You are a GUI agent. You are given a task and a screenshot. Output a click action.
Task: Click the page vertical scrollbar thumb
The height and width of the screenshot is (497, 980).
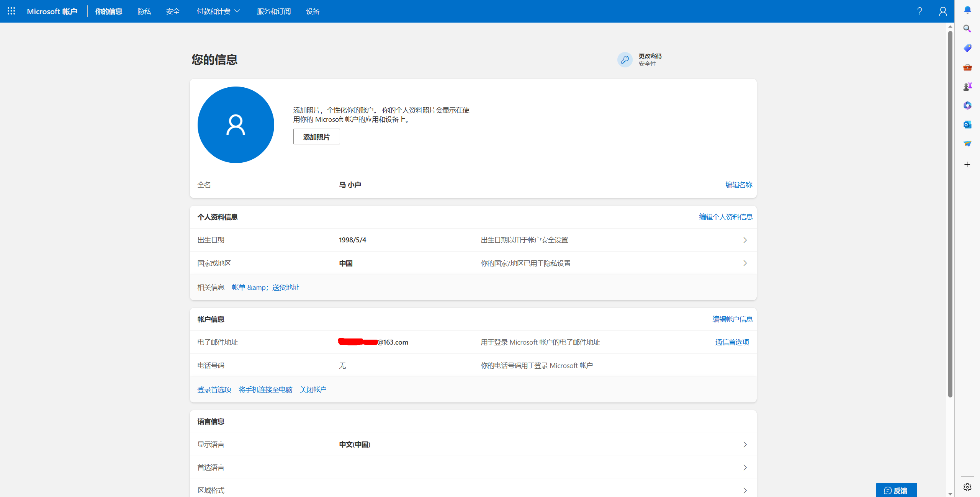[x=950, y=214]
